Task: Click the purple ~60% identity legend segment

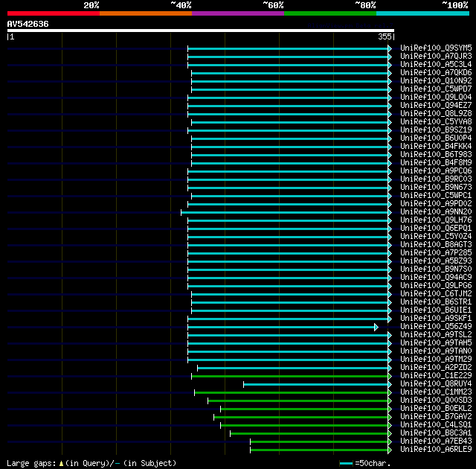Action: tap(238, 13)
